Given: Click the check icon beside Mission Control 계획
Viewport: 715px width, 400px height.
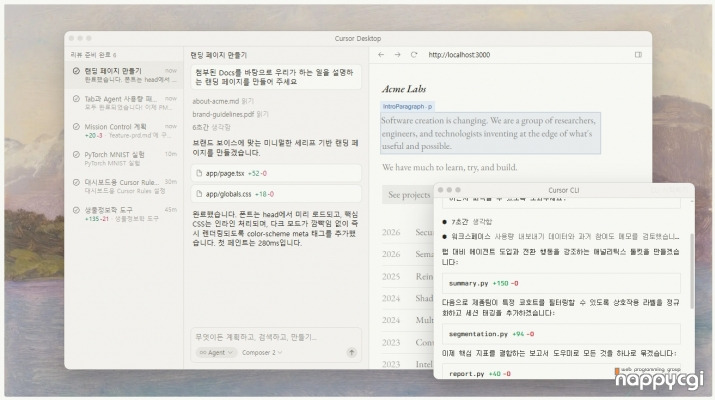Looking at the screenshot, I should 76,127.
